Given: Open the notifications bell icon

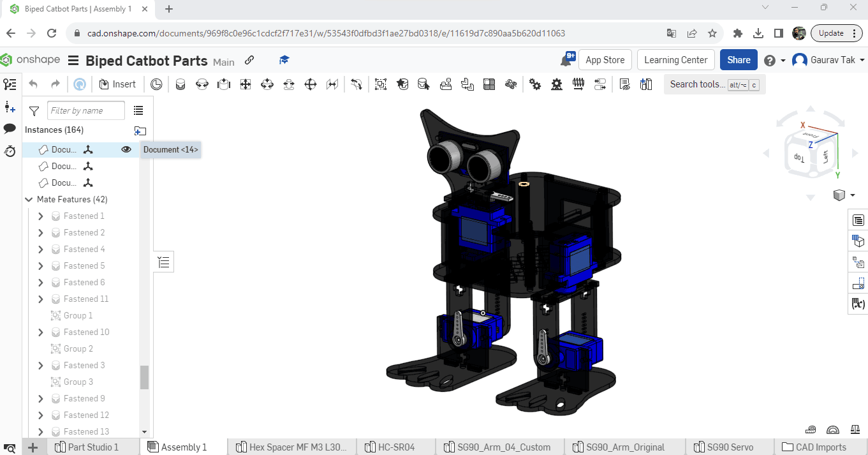Looking at the screenshot, I should [566, 59].
